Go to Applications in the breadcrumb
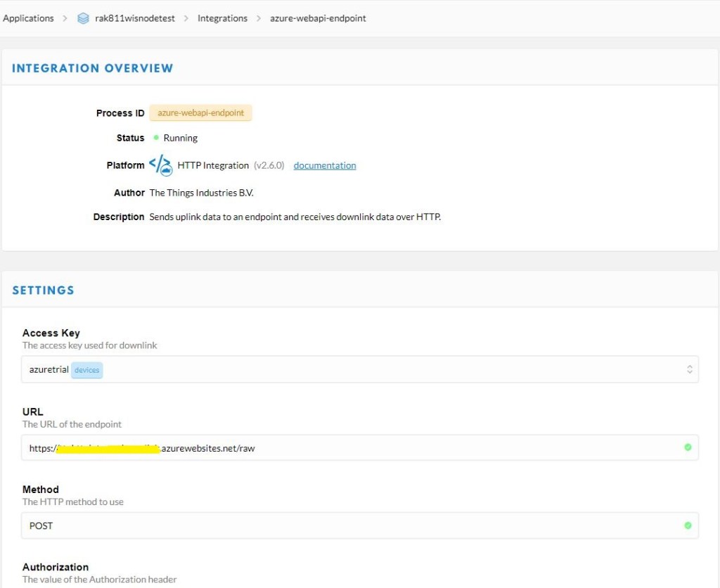This screenshot has height=588, width=720. (28, 18)
